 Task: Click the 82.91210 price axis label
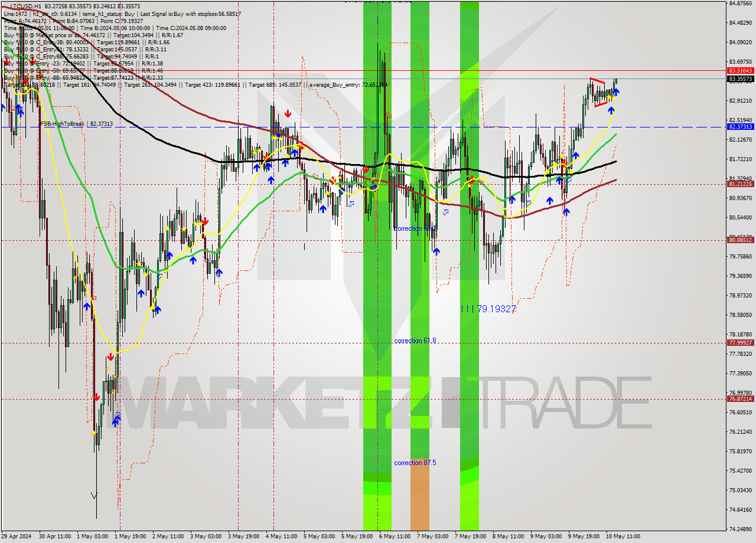pyautogui.click(x=741, y=100)
